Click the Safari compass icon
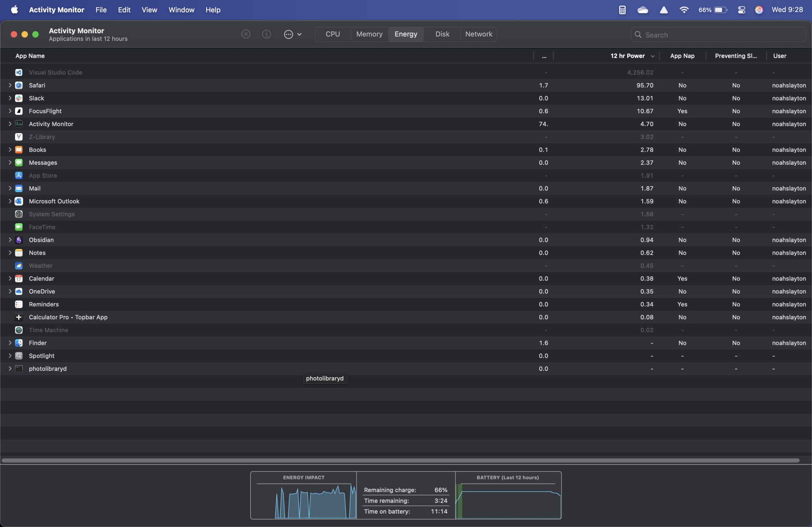This screenshot has height=527, width=812. point(19,85)
